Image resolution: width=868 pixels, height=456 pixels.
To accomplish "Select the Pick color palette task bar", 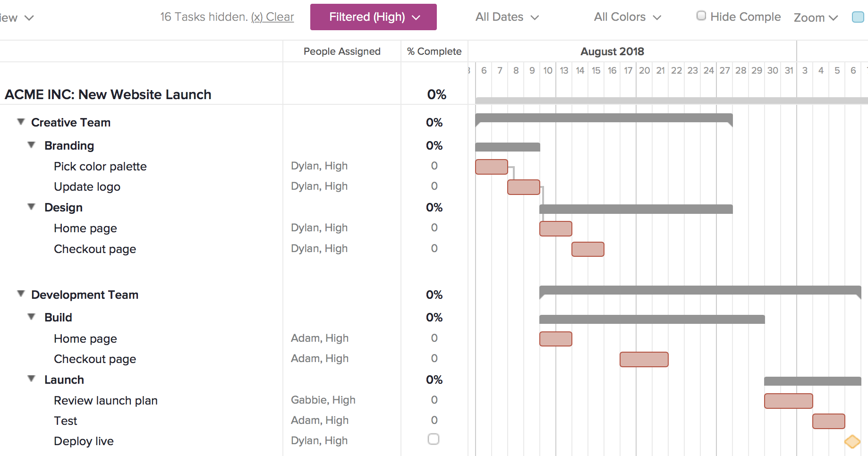I will (x=491, y=166).
